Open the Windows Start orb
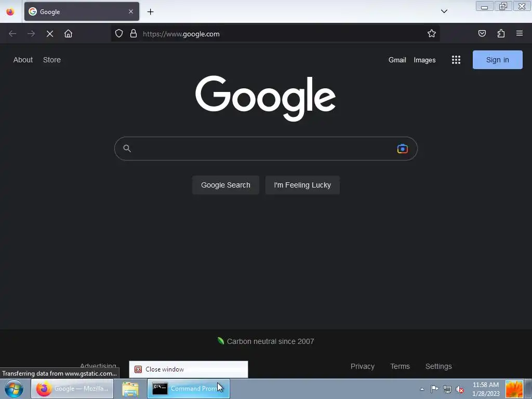Viewport: 532px width, 399px height. tap(14, 389)
